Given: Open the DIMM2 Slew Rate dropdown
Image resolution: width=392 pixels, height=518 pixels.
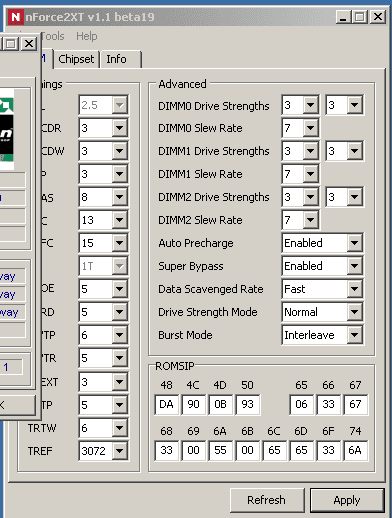Looking at the screenshot, I should (x=300, y=220).
